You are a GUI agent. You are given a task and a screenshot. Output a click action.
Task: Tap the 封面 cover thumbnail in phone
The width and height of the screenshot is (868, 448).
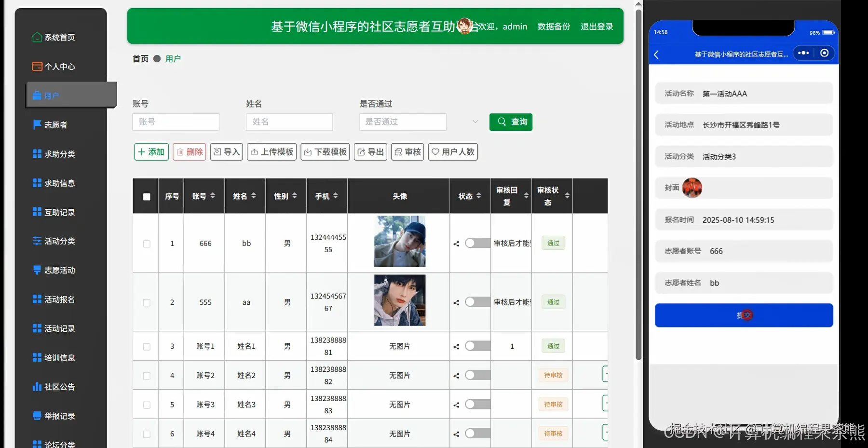click(692, 188)
